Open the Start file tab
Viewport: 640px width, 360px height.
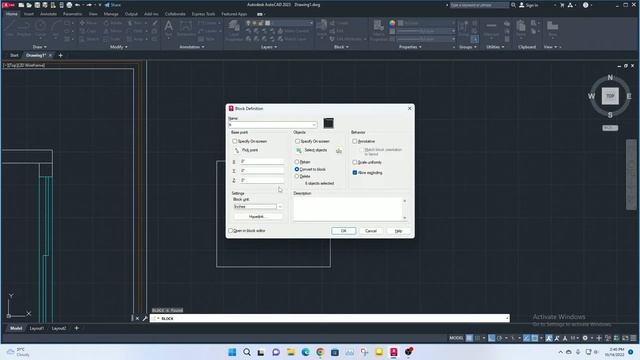[x=14, y=55]
